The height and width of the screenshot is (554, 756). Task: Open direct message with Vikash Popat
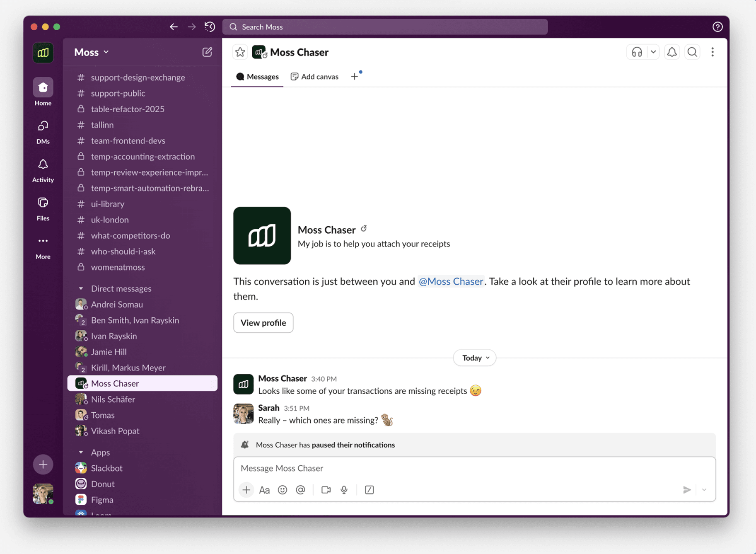[142, 431]
